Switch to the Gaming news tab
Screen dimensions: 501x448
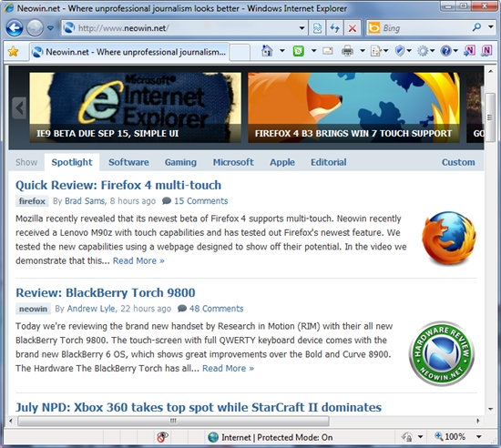coord(180,162)
